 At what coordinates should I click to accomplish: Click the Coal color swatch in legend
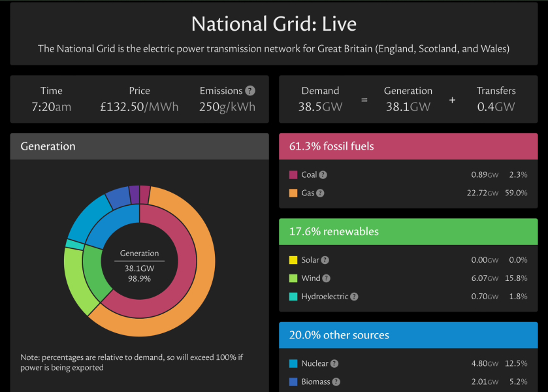(x=293, y=175)
